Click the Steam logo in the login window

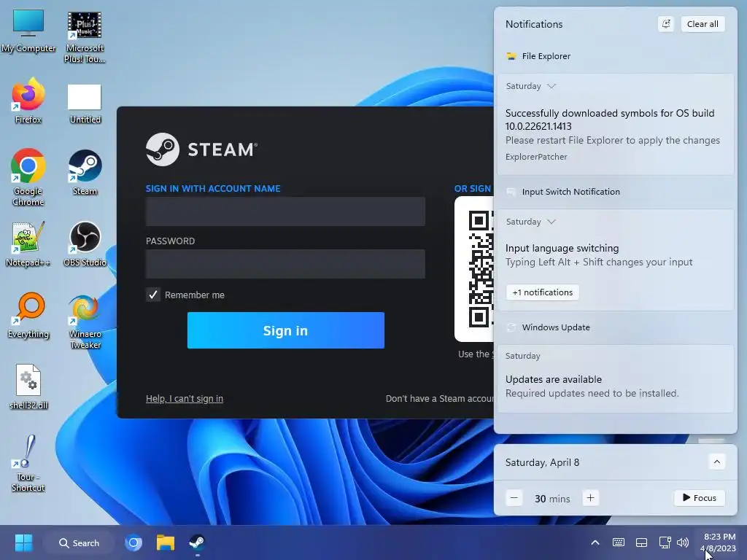pos(201,149)
